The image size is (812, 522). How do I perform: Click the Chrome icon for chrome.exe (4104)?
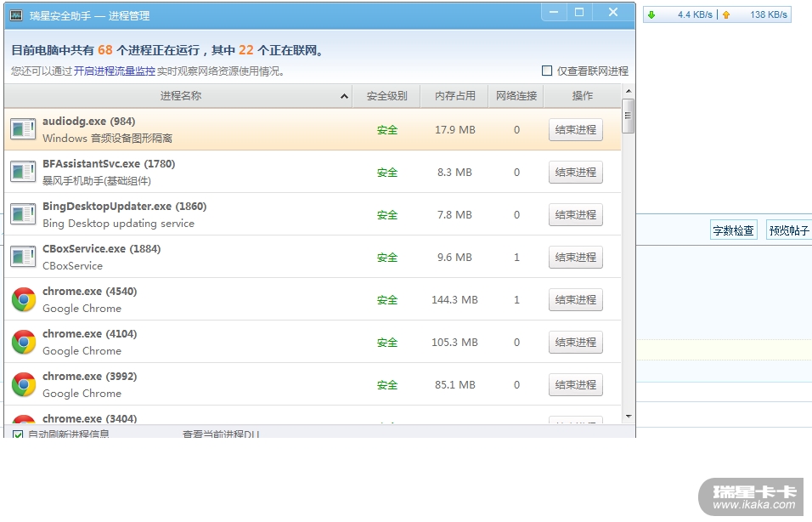click(23, 342)
